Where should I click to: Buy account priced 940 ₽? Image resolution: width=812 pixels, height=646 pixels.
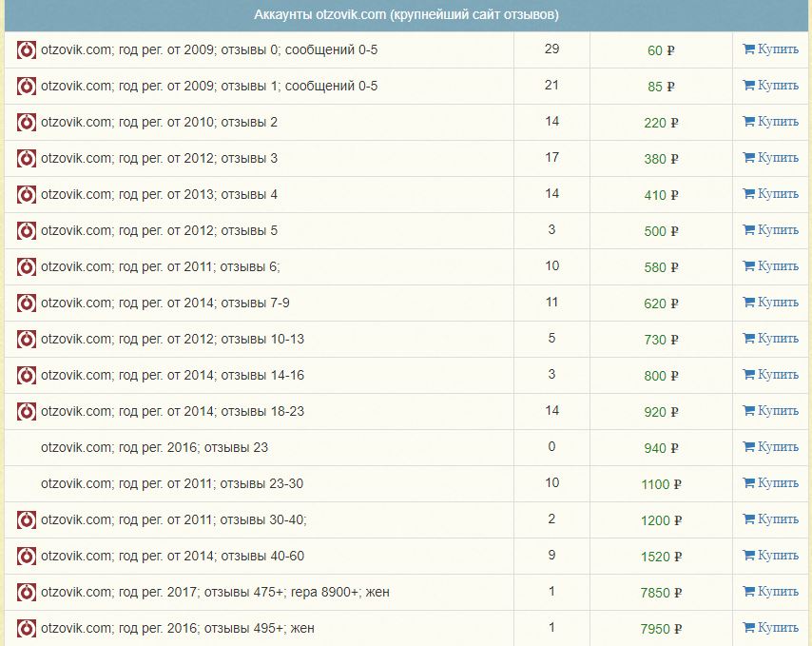coord(770,446)
